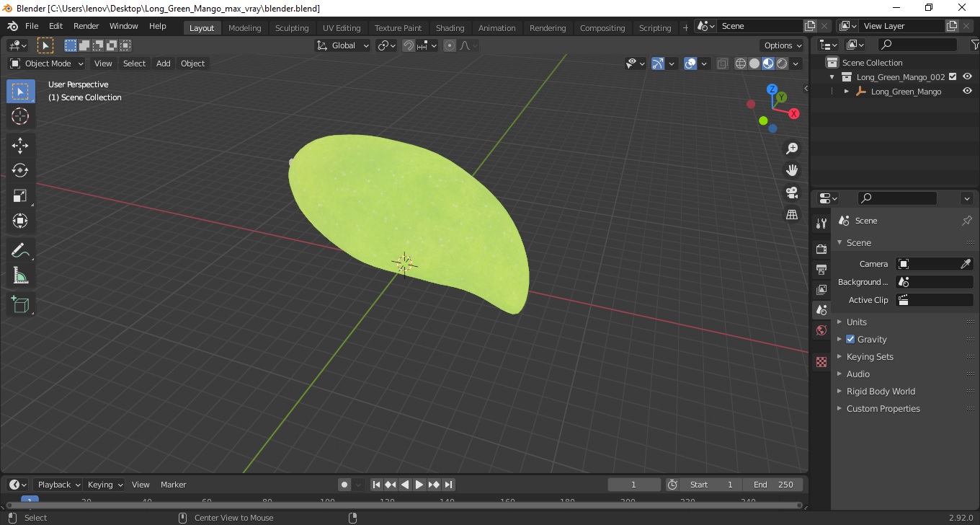The height and width of the screenshot is (525, 980).
Task: Click the zoom magnifier viewport gizmo
Action: coord(792,149)
